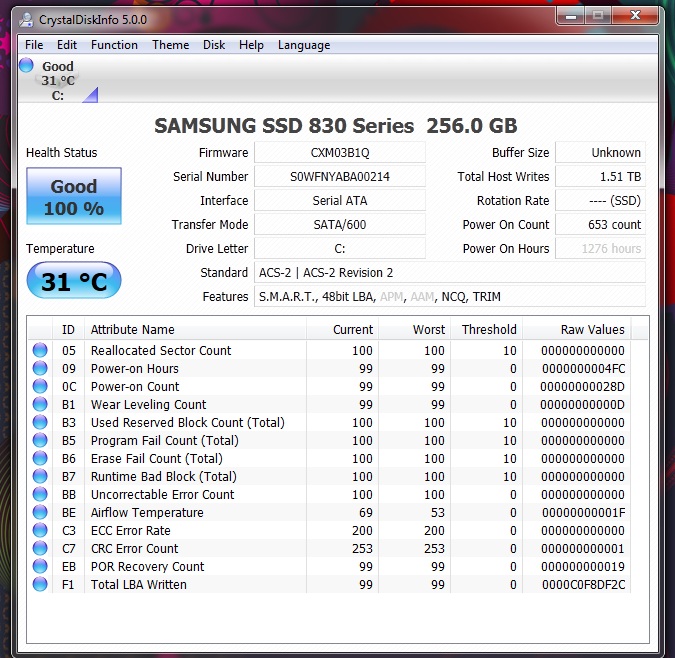Select the Wear Leveling Count attribute name

149,405
